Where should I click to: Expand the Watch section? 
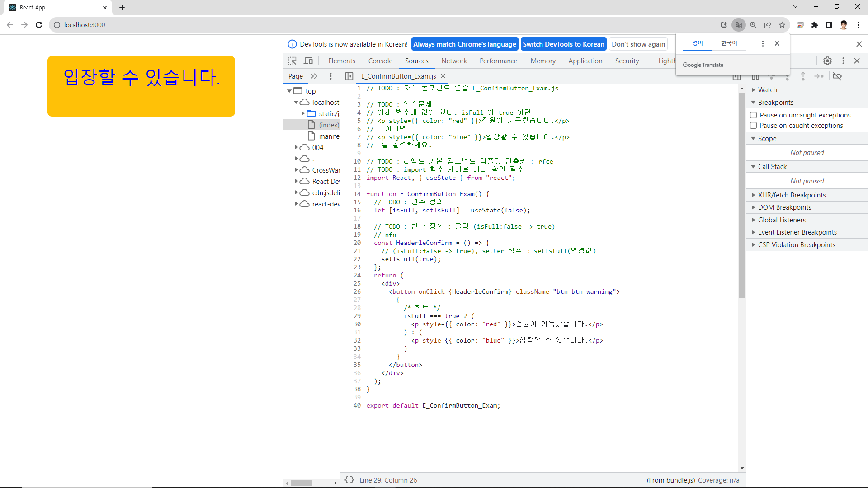tap(767, 90)
